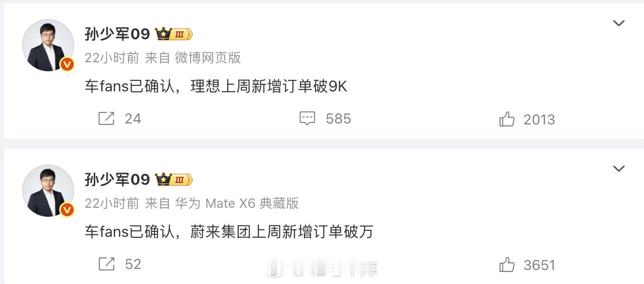Click the crown membership badge on second post
This screenshot has height=284, width=644.
(x=174, y=179)
